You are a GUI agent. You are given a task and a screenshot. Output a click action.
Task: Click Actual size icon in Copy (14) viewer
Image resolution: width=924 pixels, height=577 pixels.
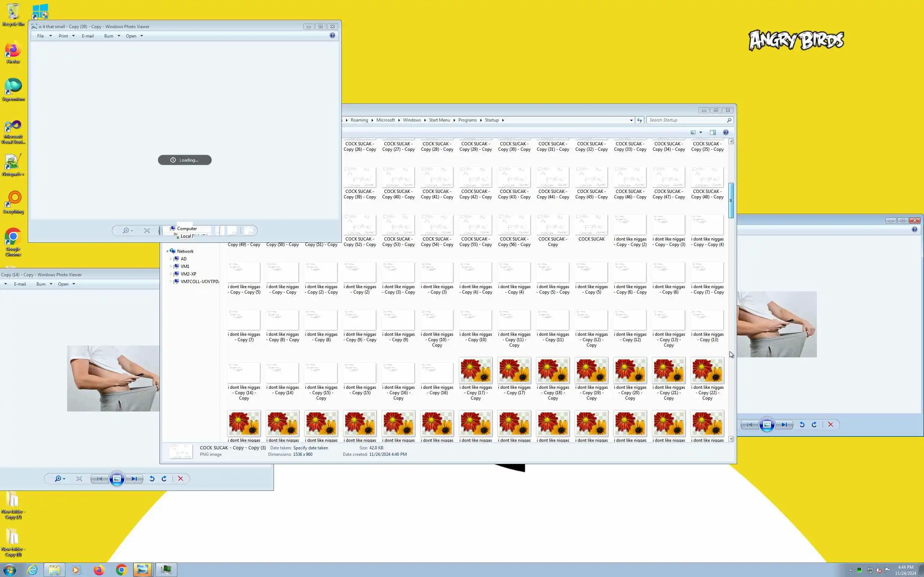79,479
